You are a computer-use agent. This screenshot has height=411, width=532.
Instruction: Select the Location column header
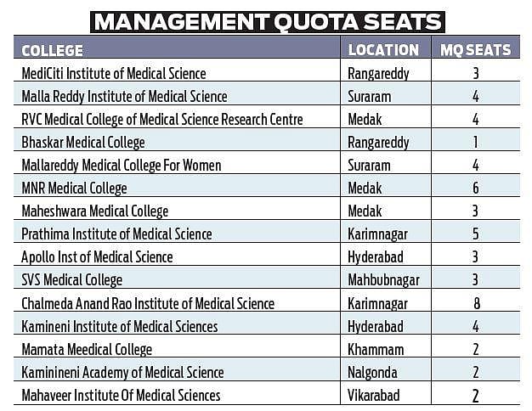tap(383, 50)
